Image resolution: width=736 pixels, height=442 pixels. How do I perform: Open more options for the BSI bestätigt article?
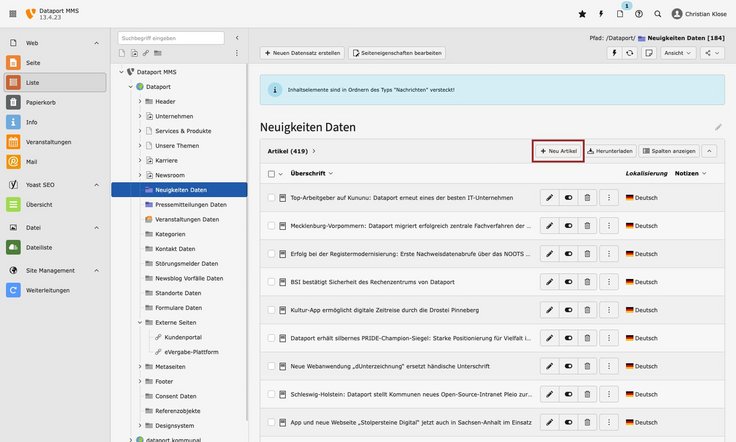coord(608,284)
